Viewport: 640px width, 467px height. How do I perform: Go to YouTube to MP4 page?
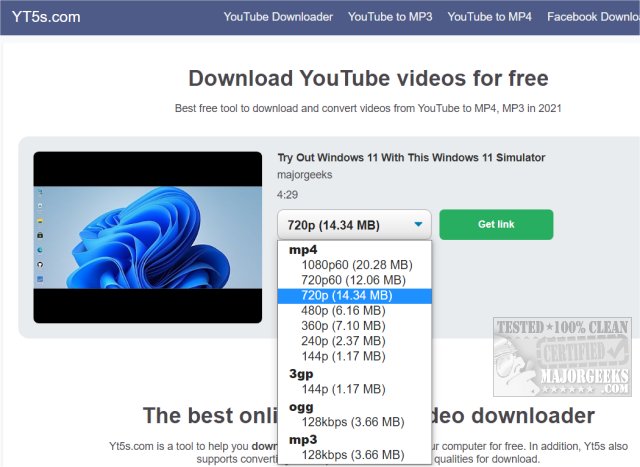(490, 17)
